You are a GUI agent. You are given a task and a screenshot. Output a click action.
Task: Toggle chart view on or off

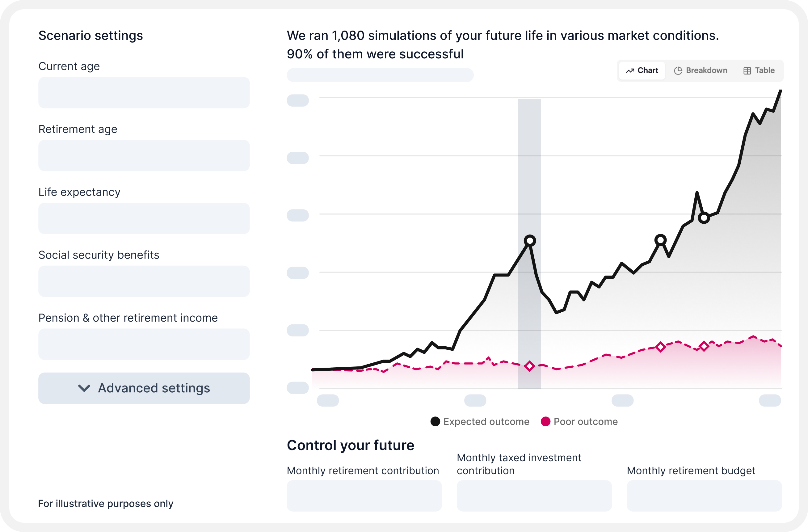click(642, 71)
